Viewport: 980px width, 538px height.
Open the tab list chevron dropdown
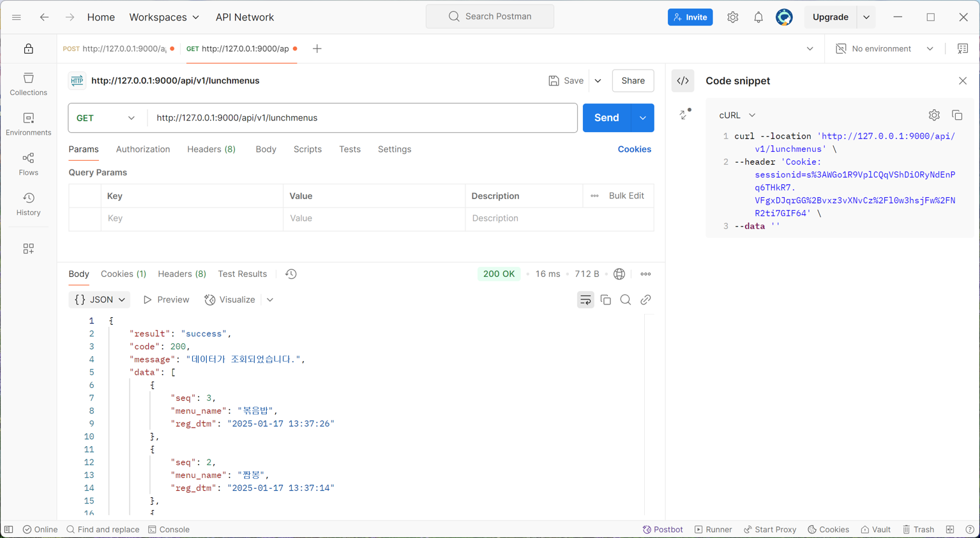(810, 49)
